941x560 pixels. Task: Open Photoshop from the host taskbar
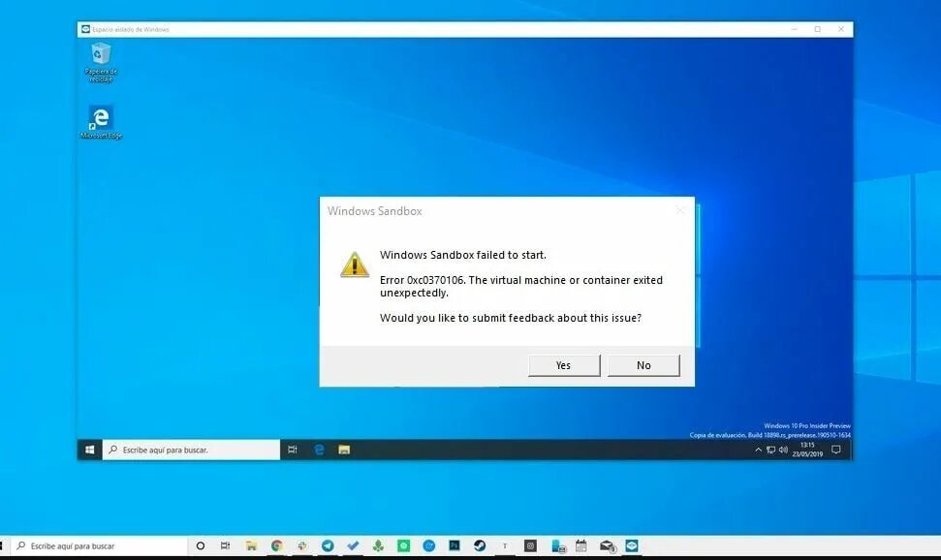(455, 545)
